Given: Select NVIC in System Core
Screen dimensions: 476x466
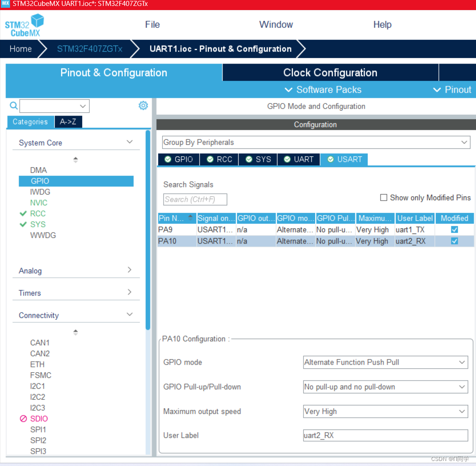Looking at the screenshot, I should (x=39, y=203).
